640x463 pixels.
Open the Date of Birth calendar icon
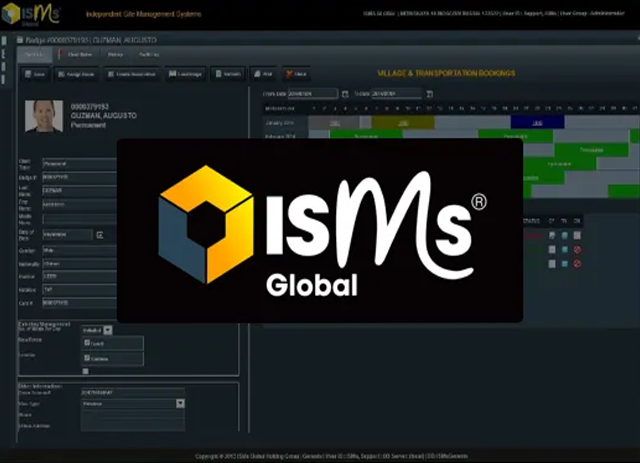(100, 235)
